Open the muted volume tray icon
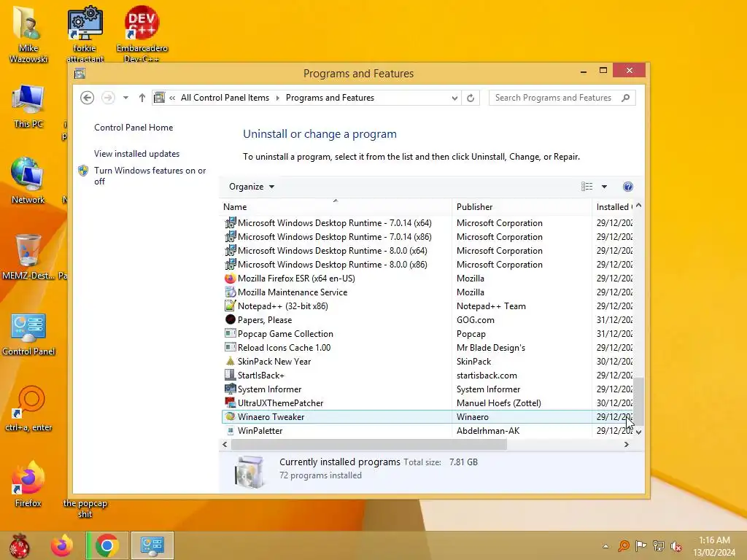Screen dimensions: 747x560 pos(676,546)
